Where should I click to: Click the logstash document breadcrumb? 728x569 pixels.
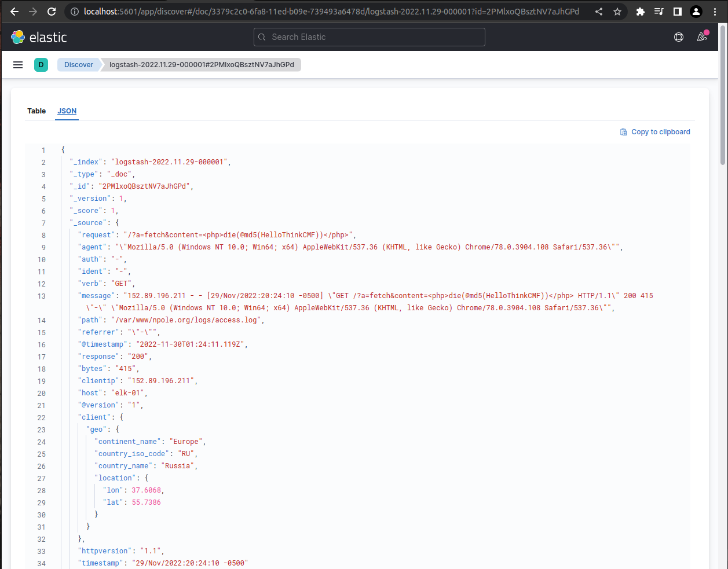pos(202,65)
